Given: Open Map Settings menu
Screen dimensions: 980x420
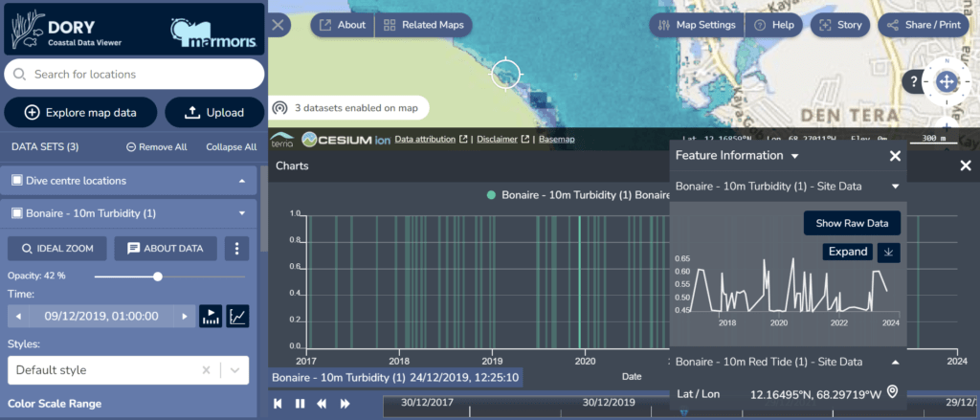Looking at the screenshot, I should tap(697, 25).
